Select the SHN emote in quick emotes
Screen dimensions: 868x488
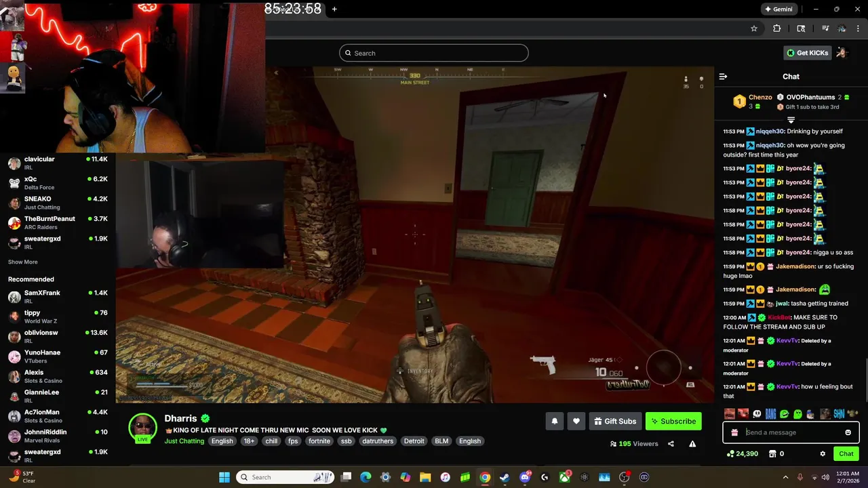pyautogui.click(x=839, y=413)
